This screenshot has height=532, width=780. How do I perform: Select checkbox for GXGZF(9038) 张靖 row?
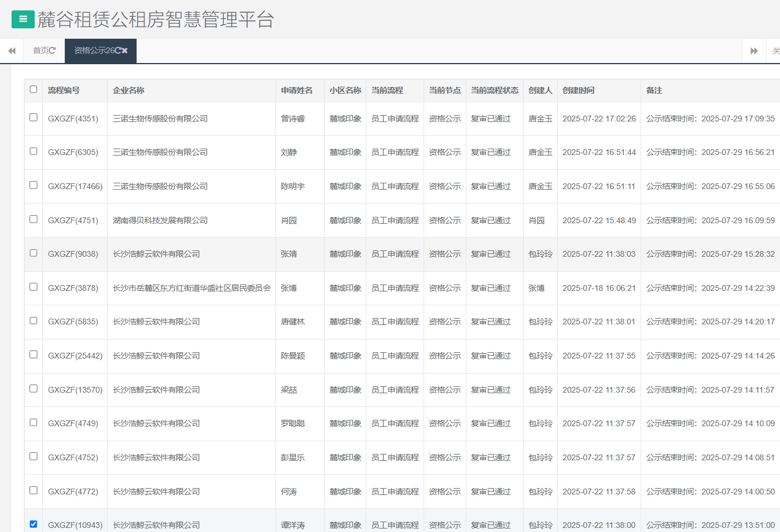pyautogui.click(x=34, y=253)
